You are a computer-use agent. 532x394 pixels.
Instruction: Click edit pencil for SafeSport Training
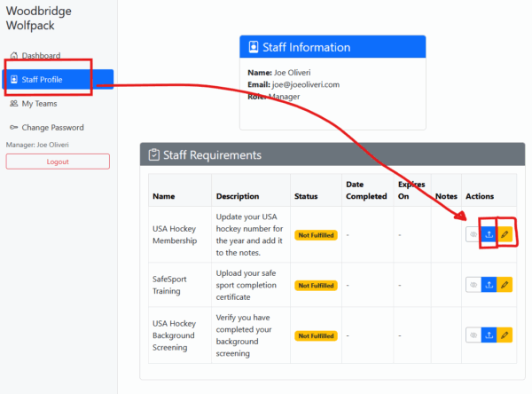click(505, 285)
